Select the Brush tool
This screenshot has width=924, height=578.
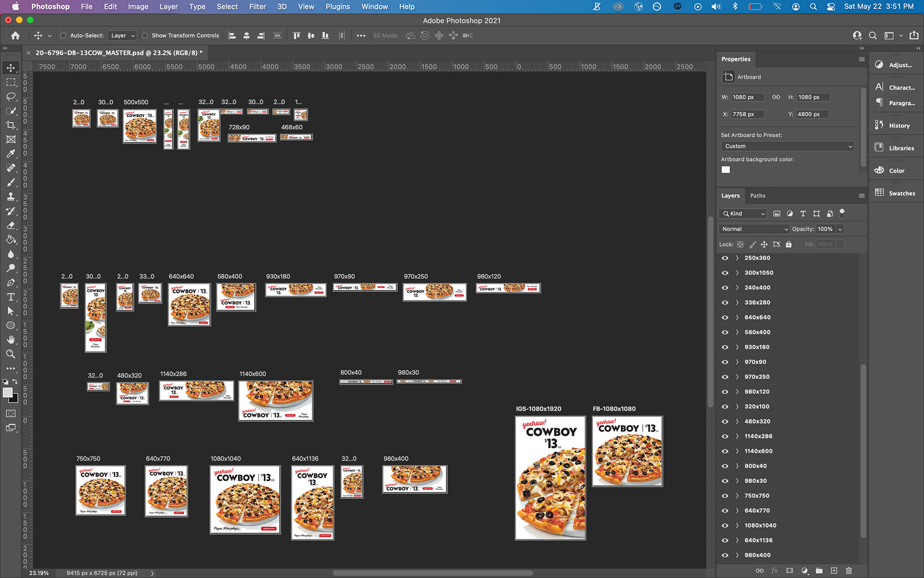click(x=11, y=183)
